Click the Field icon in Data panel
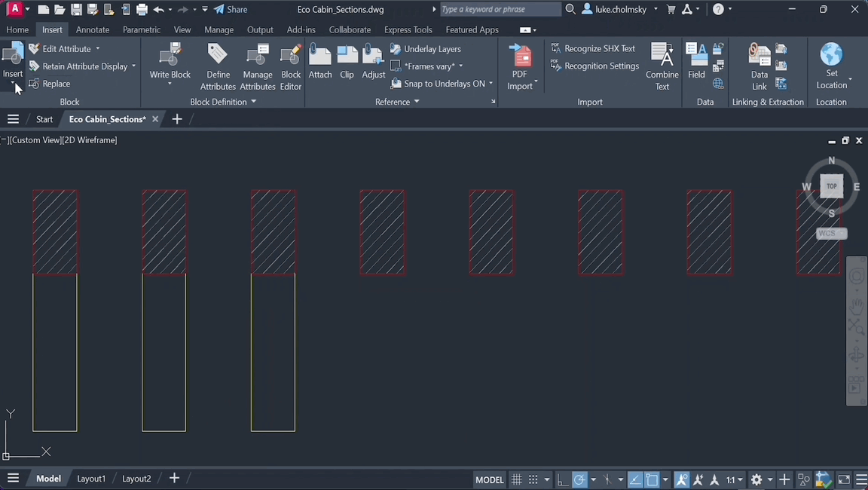 tap(696, 55)
